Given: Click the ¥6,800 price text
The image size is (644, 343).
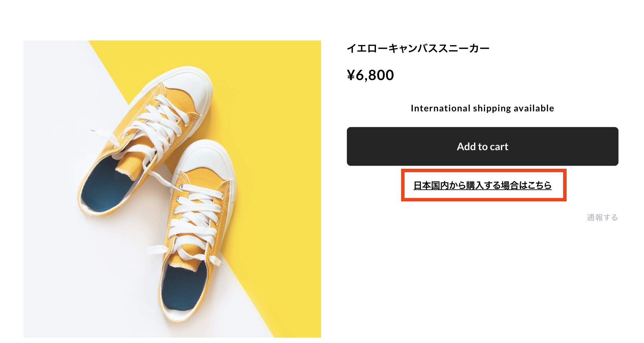Looking at the screenshot, I should (371, 75).
